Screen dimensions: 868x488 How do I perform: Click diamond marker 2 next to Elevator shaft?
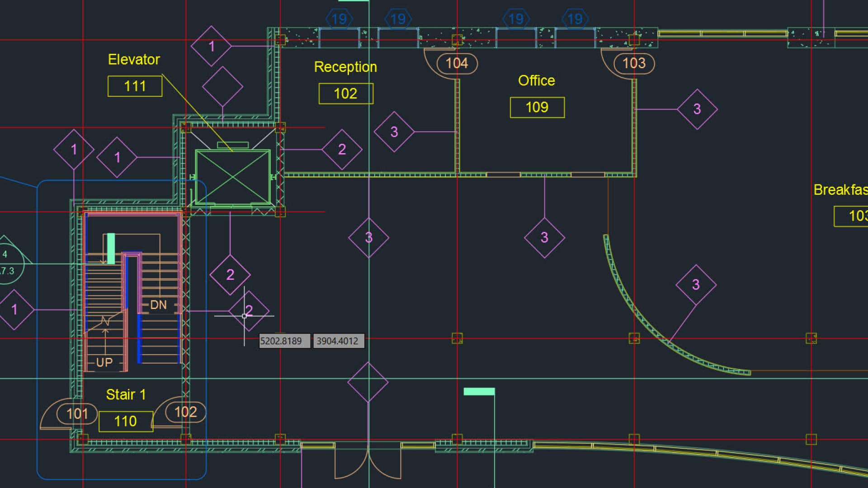342,149
